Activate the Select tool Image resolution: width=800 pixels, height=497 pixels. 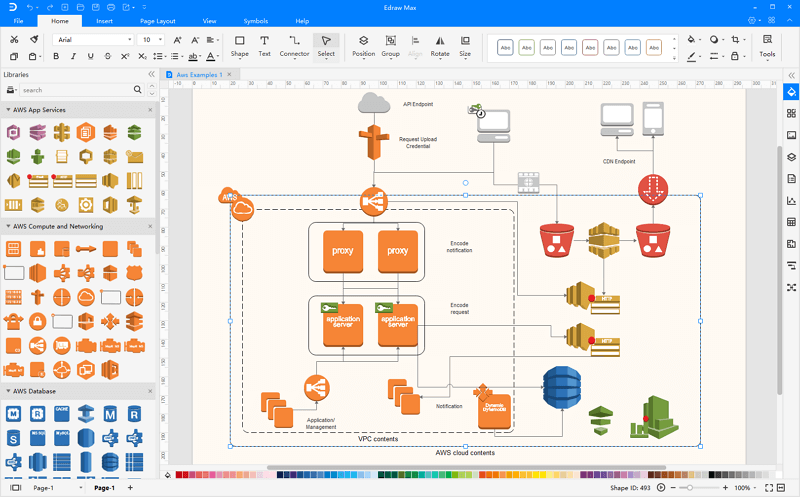point(326,46)
